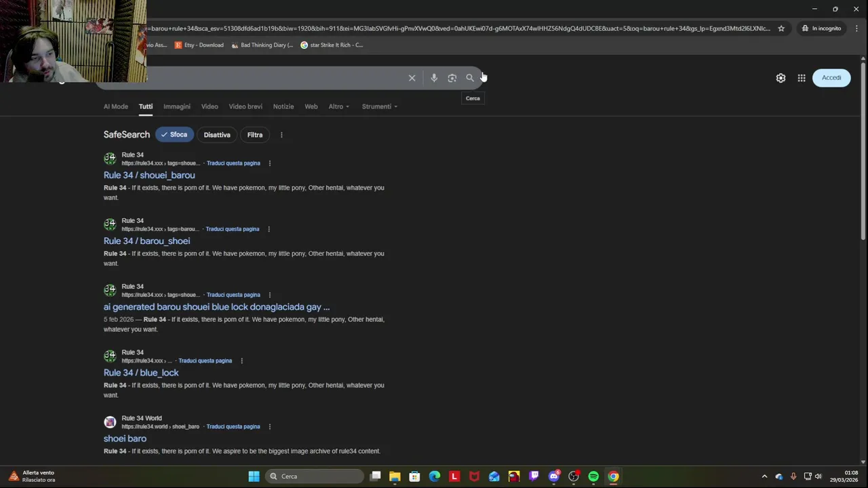Open more options for ai generated barou result
Image resolution: width=868 pixels, height=488 pixels.
point(270,295)
